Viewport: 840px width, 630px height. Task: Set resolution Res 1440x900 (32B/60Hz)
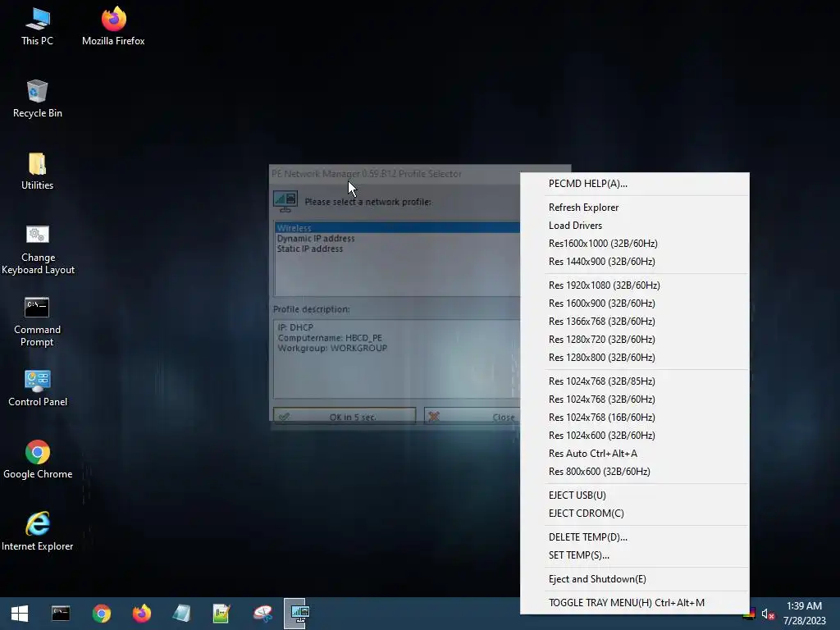(635, 262)
